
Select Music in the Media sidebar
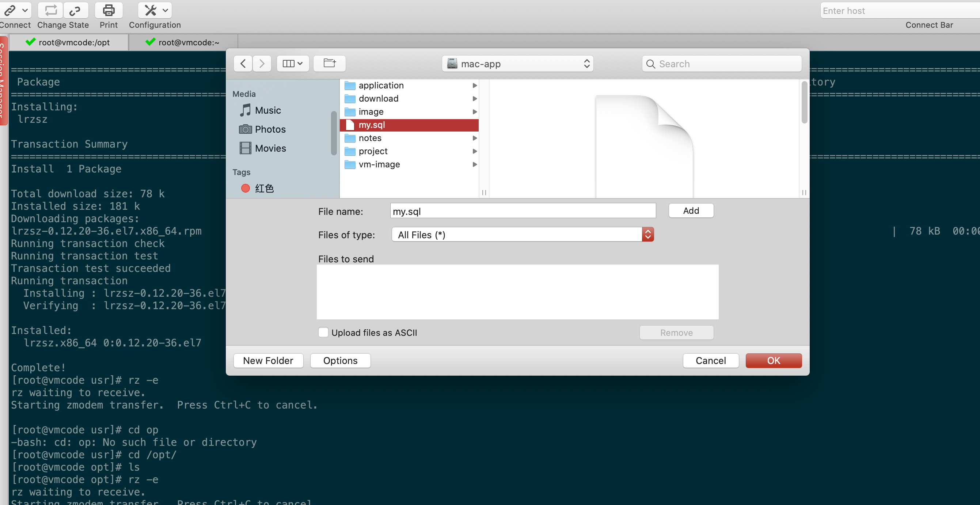click(267, 110)
